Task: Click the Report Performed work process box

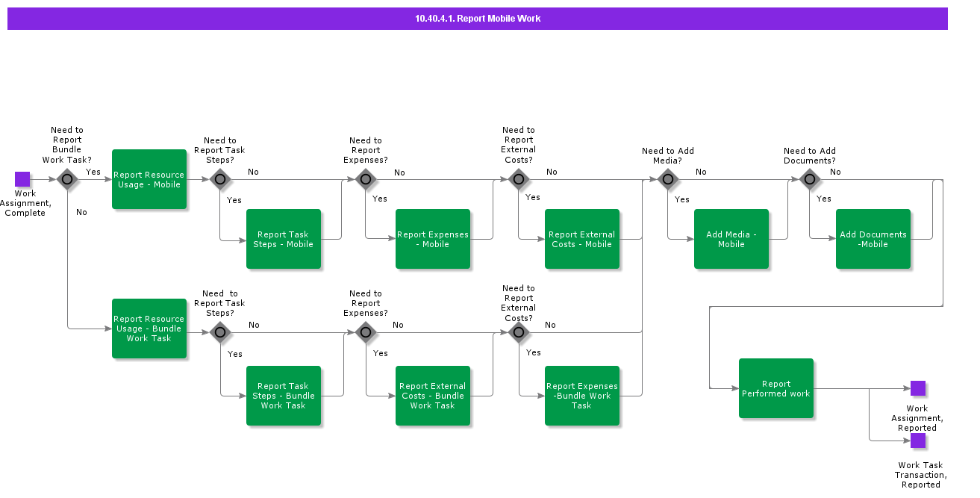Action: coord(776,388)
